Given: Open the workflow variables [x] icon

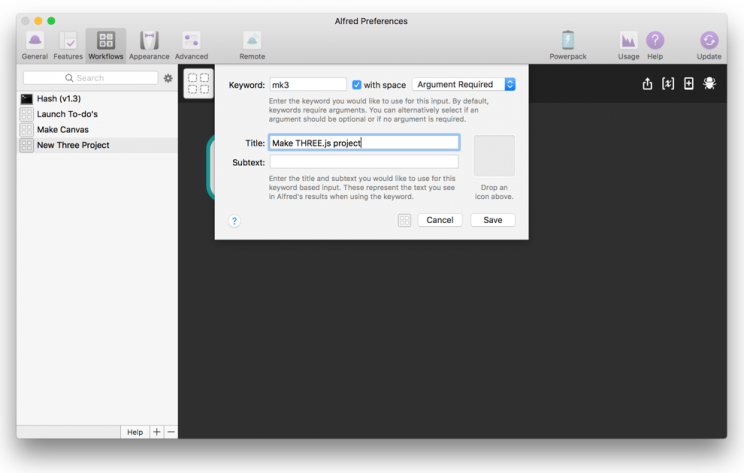Looking at the screenshot, I should tap(668, 84).
